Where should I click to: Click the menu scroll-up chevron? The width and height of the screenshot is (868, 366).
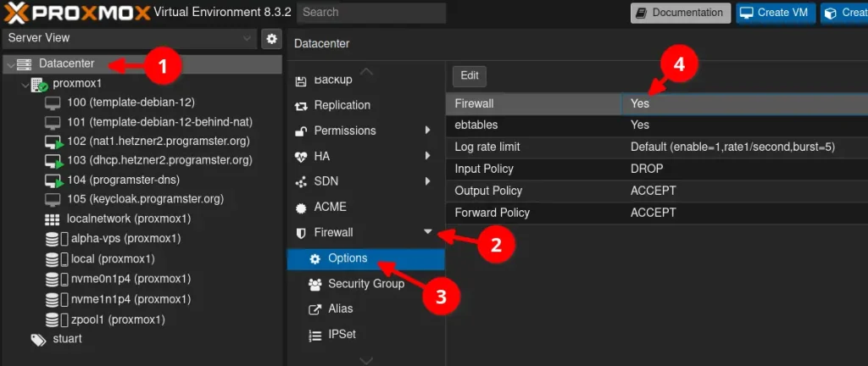[366, 71]
